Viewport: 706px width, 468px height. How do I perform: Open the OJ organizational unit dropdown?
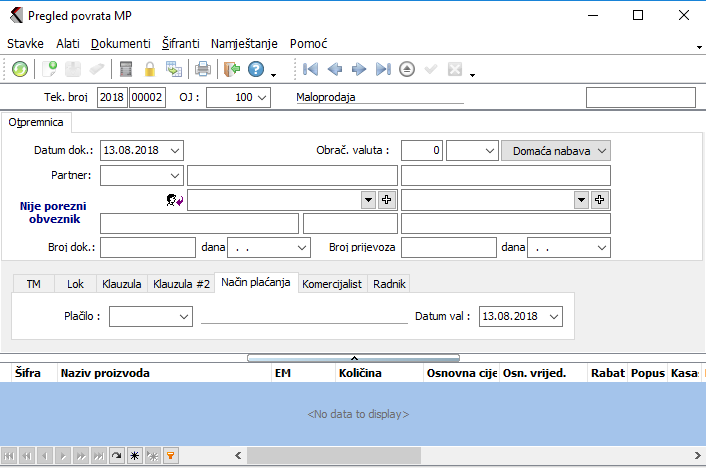[262, 98]
